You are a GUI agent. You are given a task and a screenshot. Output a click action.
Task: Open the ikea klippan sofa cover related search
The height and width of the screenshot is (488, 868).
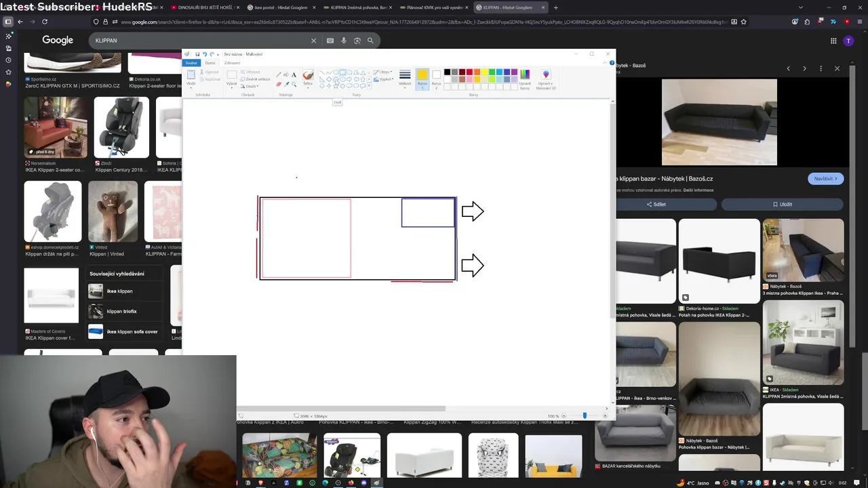tap(125, 331)
